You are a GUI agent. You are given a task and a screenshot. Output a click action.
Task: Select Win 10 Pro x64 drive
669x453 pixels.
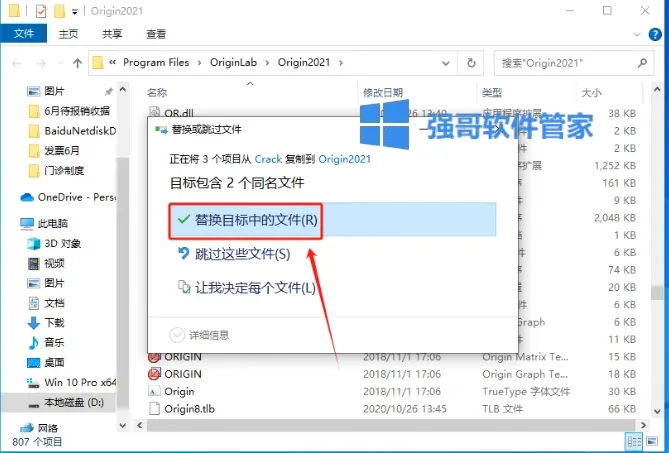70,382
